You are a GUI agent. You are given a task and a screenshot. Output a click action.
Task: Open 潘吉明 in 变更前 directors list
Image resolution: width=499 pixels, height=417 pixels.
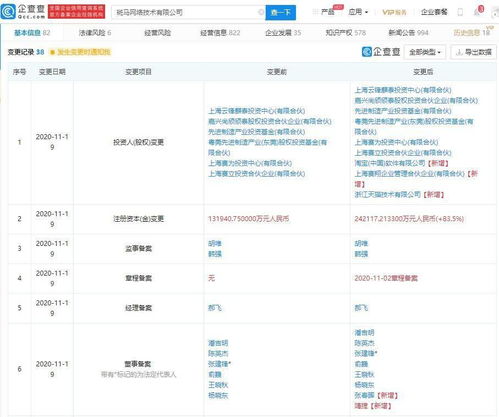tap(218, 343)
